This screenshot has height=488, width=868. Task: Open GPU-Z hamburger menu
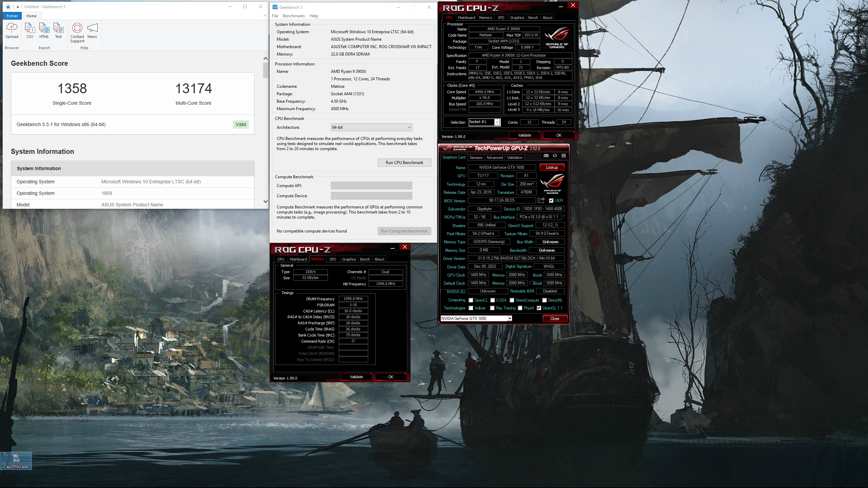(564, 156)
